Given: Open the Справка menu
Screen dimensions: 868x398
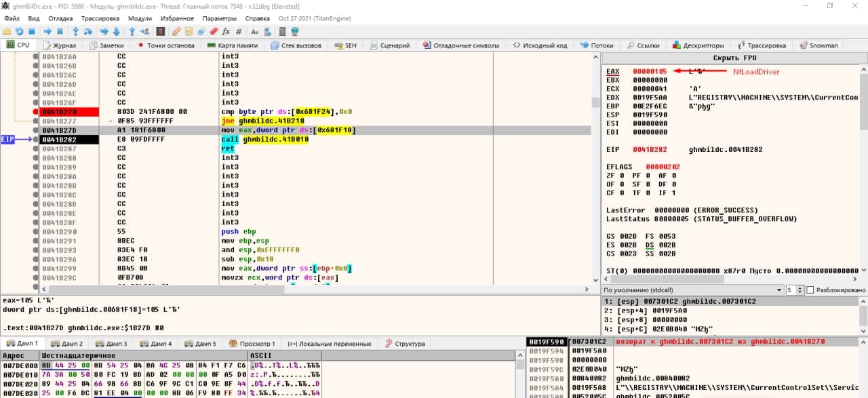Looking at the screenshot, I should tap(257, 18).
